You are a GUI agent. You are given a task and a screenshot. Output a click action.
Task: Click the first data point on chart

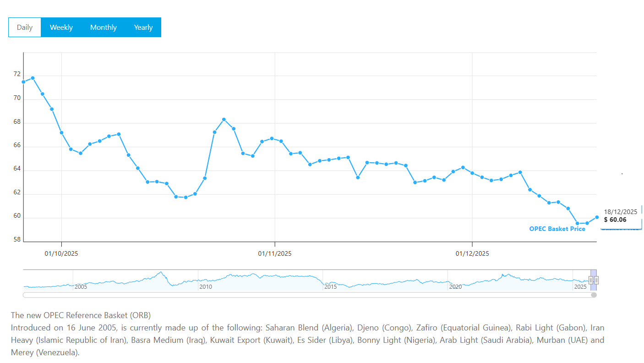tap(23, 82)
